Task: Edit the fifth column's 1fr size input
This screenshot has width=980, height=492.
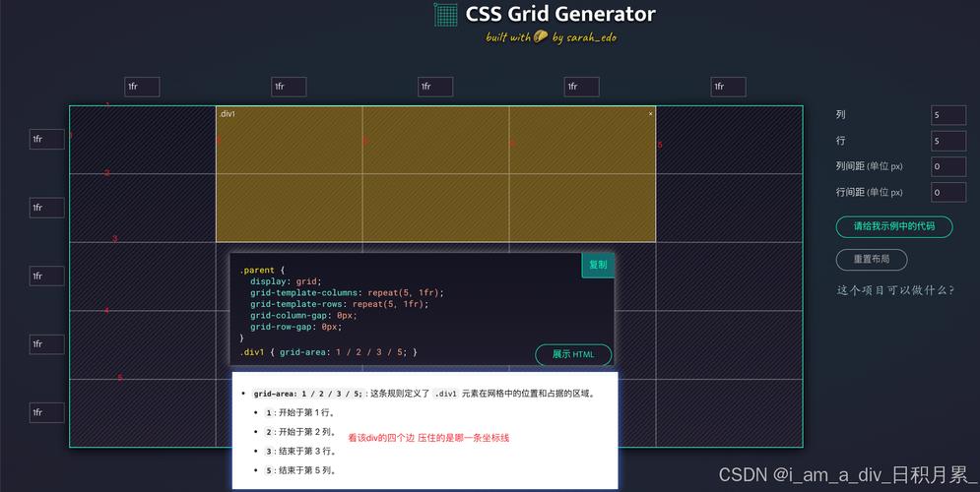Action: [728, 87]
